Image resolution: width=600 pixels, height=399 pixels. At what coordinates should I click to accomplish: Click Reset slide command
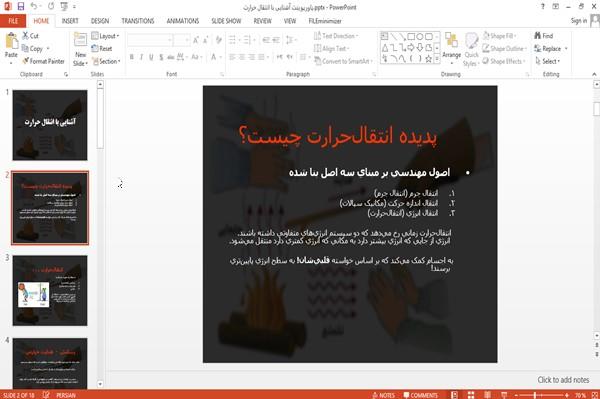point(102,49)
